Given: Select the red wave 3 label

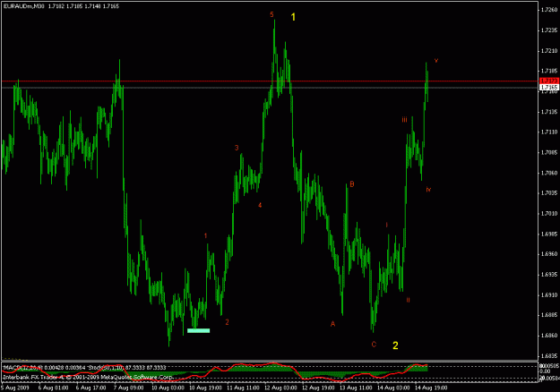Looking at the screenshot, I should 237,148.
